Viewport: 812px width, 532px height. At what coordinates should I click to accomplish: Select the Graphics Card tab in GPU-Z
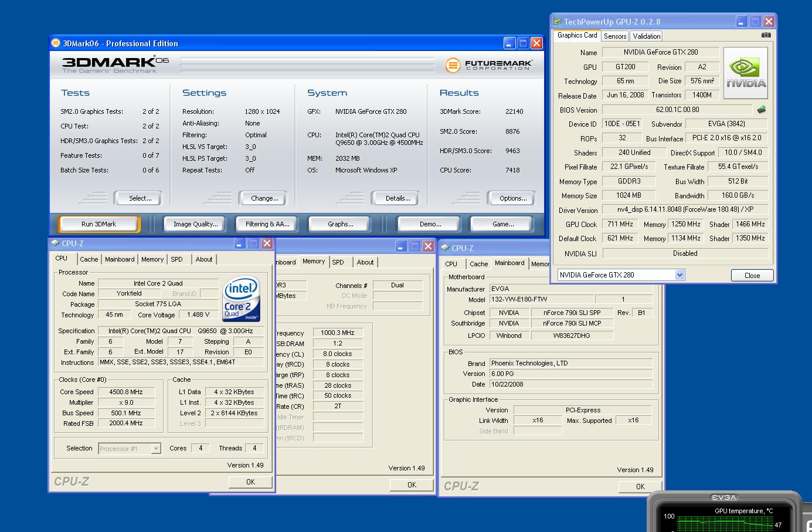click(x=577, y=35)
